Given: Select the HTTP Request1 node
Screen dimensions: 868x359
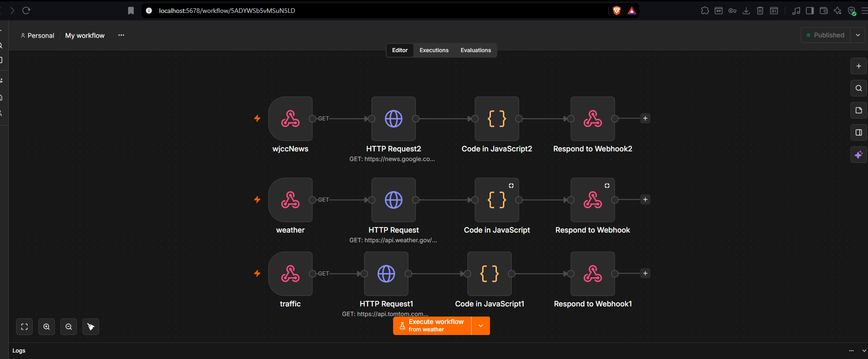Looking at the screenshot, I should click(386, 274).
